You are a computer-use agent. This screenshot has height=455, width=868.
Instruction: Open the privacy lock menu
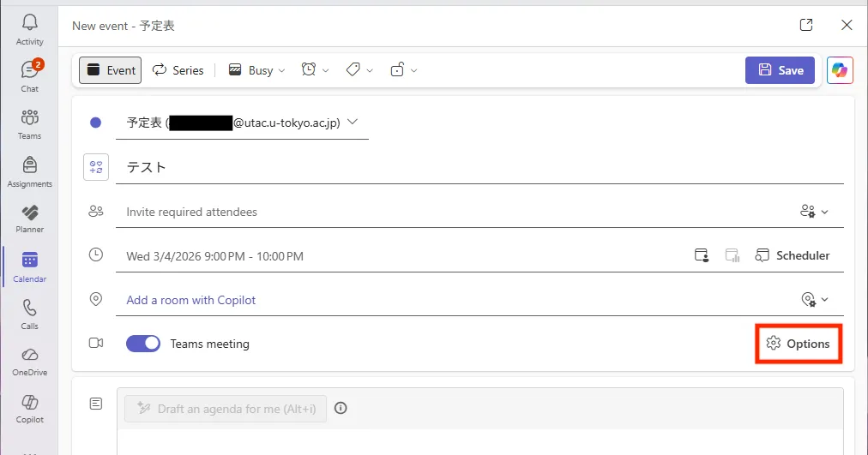(403, 70)
